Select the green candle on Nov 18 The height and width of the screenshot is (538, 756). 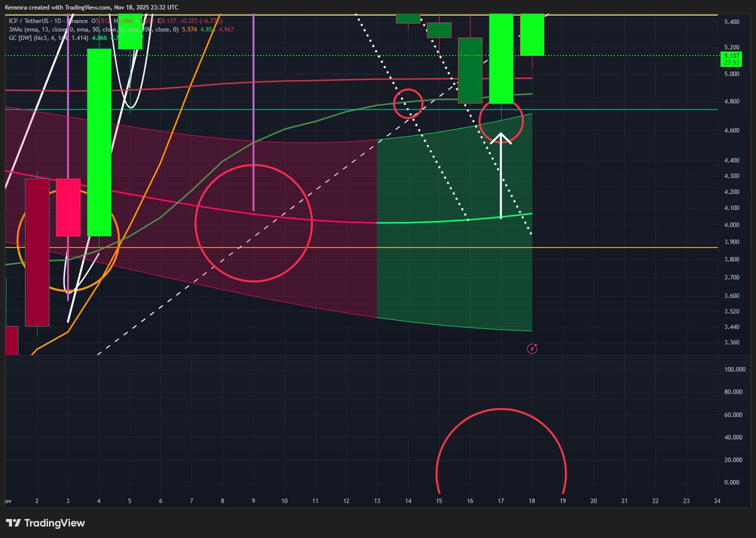tap(532, 35)
